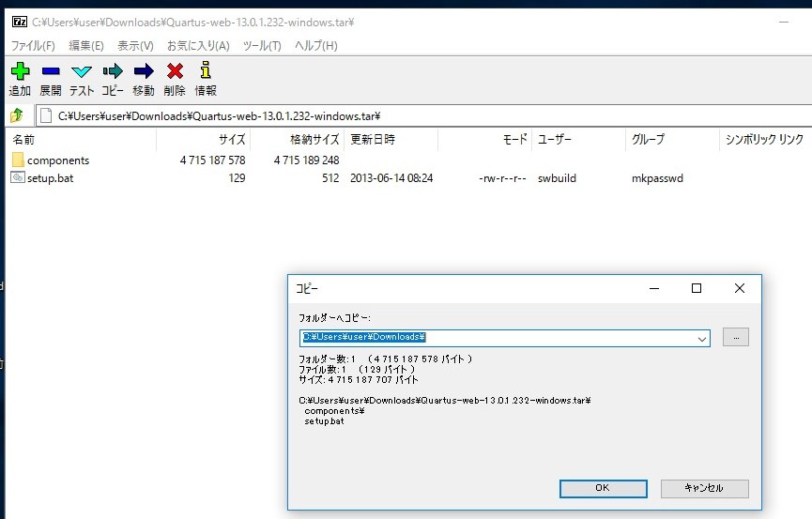Open the 編集(E) menu
Image resolution: width=812 pixels, height=519 pixels.
click(x=86, y=46)
